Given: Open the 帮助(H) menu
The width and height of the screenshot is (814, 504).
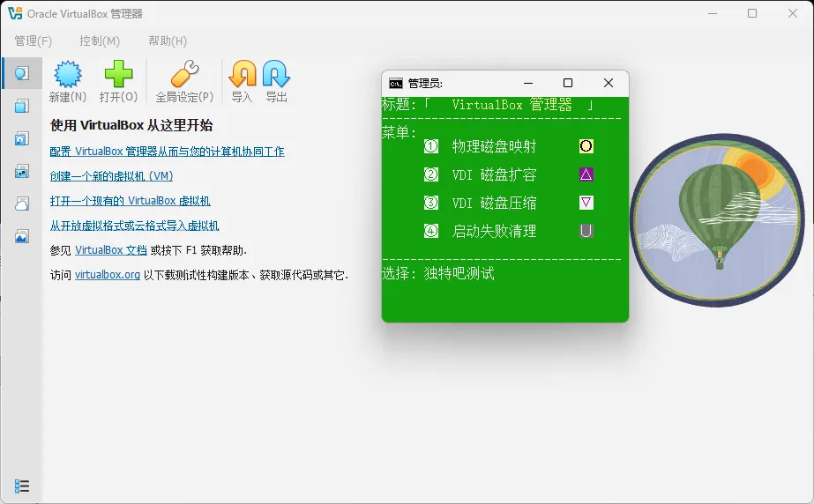Looking at the screenshot, I should (168, 41).
